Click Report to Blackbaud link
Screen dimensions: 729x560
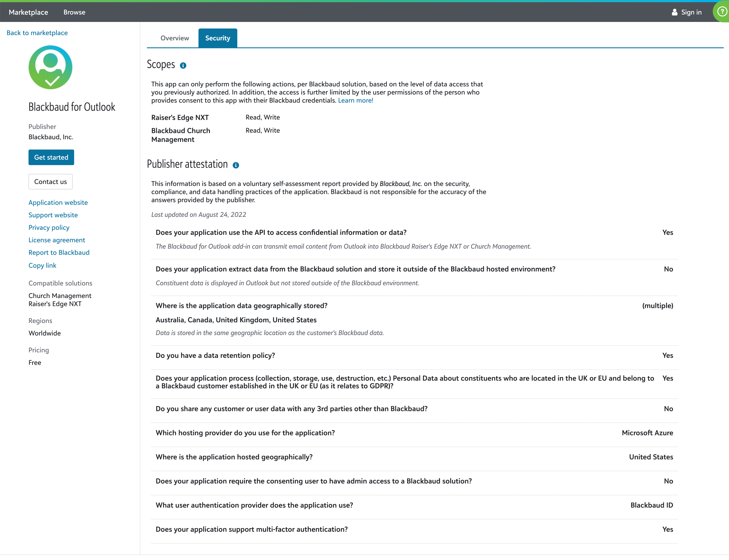(x=59, y=252)
